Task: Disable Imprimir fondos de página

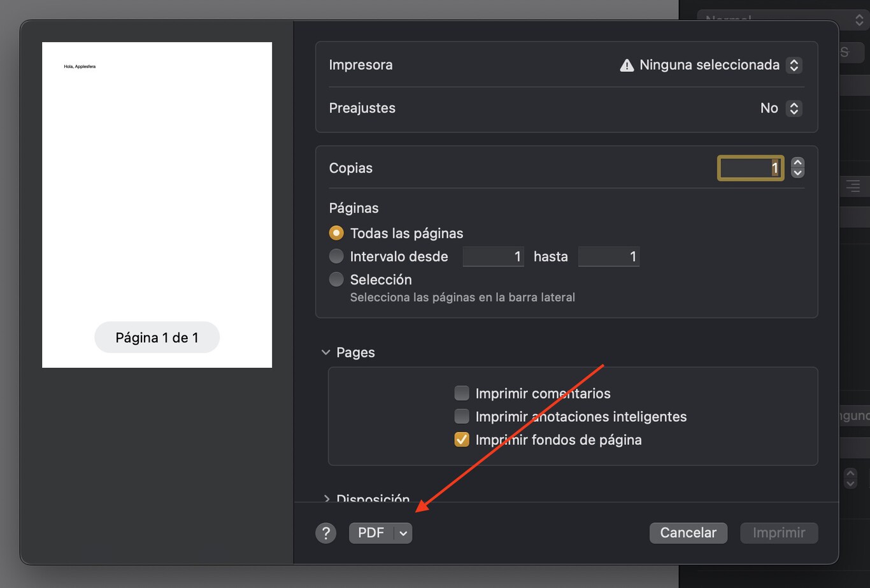Action: click(461, 439)
